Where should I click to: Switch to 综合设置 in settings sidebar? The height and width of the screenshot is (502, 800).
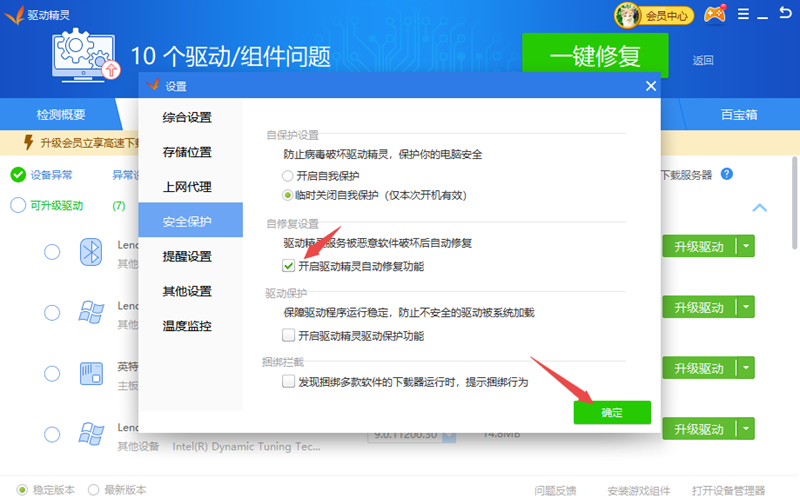tap(188, 118)
